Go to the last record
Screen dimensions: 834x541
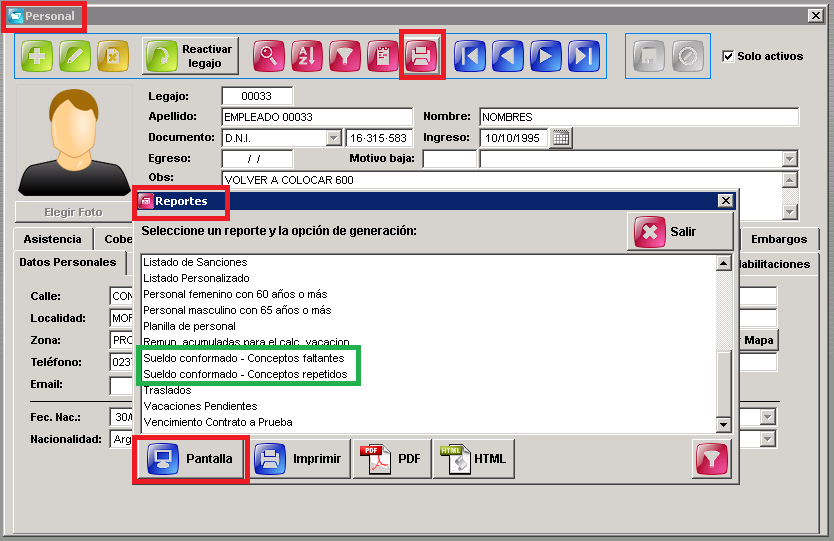583,56
